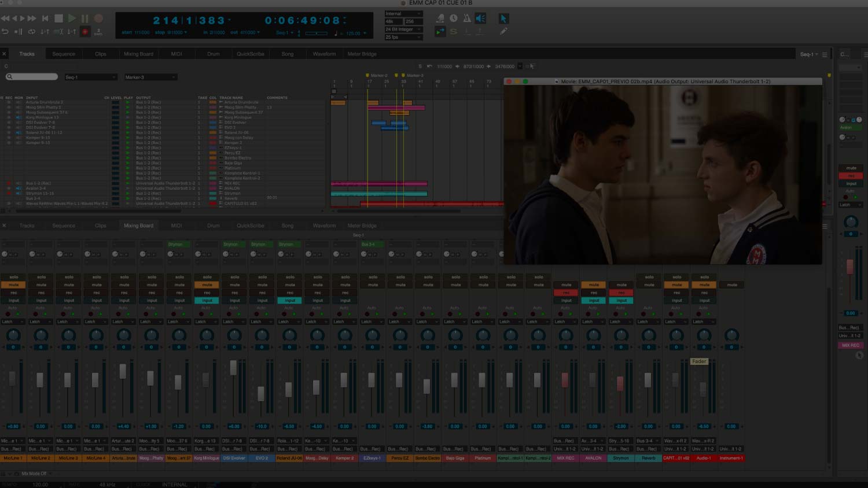Open the 25 fps frame rate dropdown
The width and height of the screenshot is (868, 488).
pos(404,37)
